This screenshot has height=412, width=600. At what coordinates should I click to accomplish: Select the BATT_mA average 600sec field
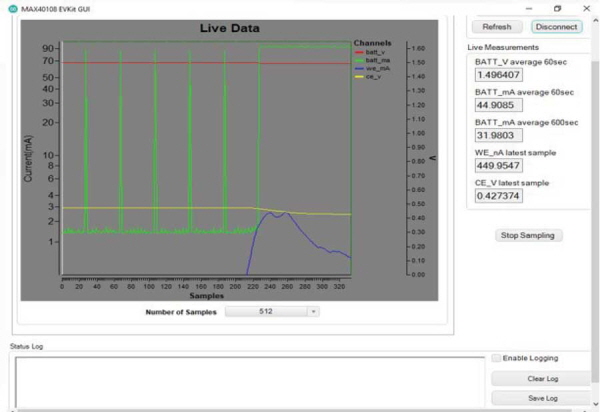pos(499,135)
